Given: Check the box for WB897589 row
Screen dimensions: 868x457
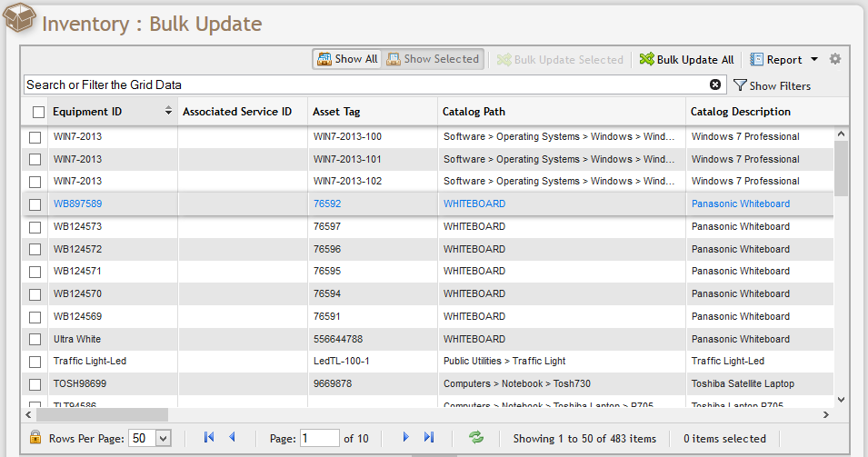Looking at the screenshot, I should coord(35,204).
